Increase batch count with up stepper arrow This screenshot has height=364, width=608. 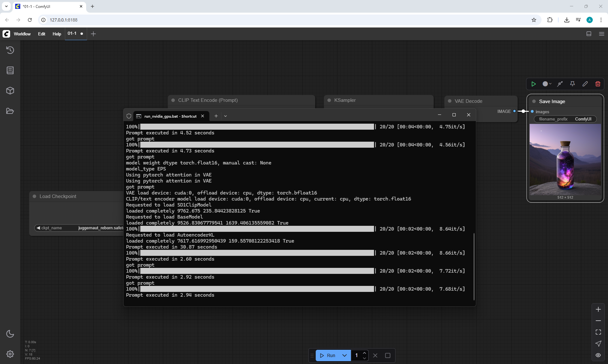[x=364, y=353]
